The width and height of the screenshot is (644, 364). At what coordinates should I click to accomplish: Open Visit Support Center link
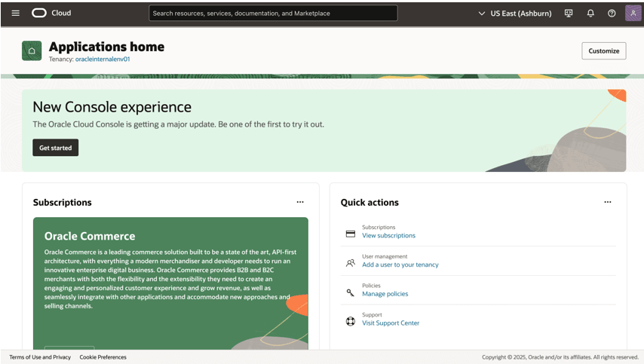point(391,323)
